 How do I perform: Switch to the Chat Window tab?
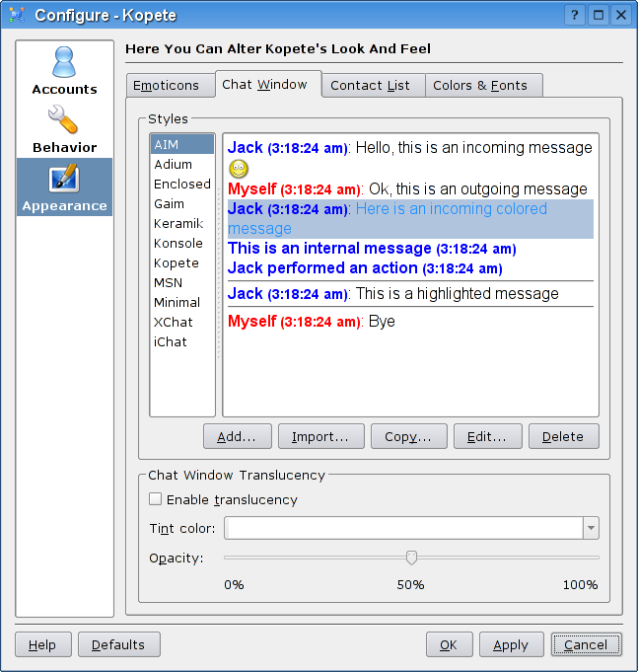(268, 84)
